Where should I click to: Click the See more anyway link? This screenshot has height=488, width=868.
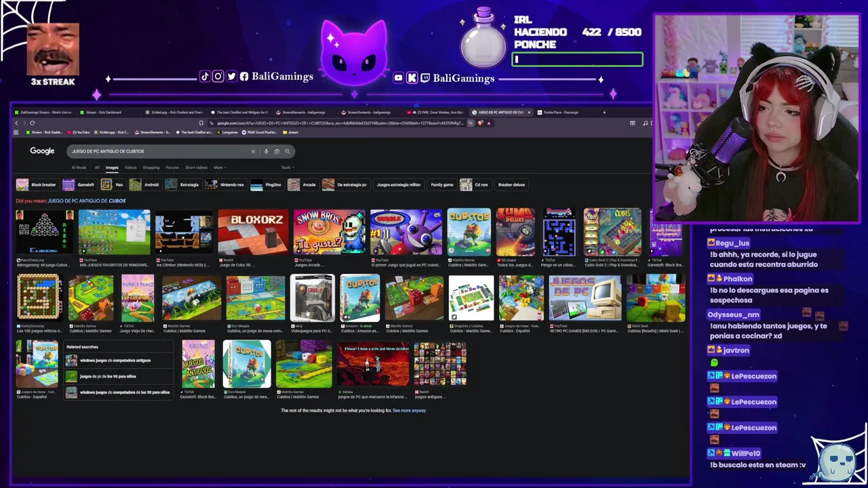tap(409, 411)
